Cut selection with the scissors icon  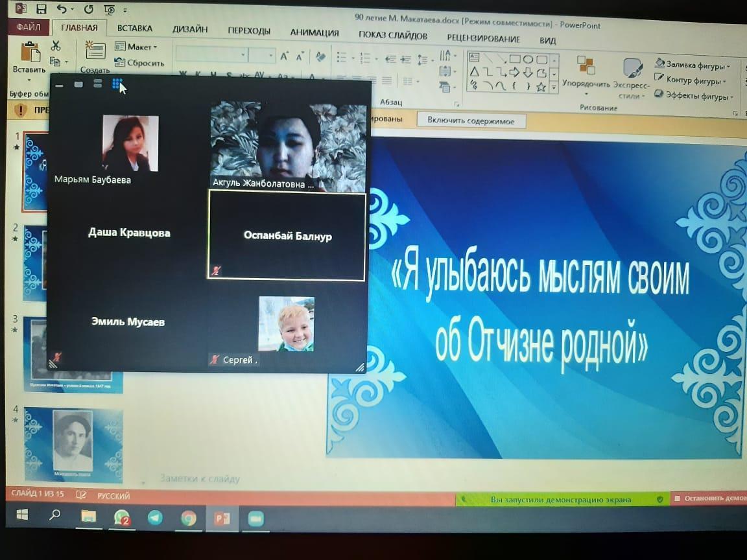tap(56, 45)
